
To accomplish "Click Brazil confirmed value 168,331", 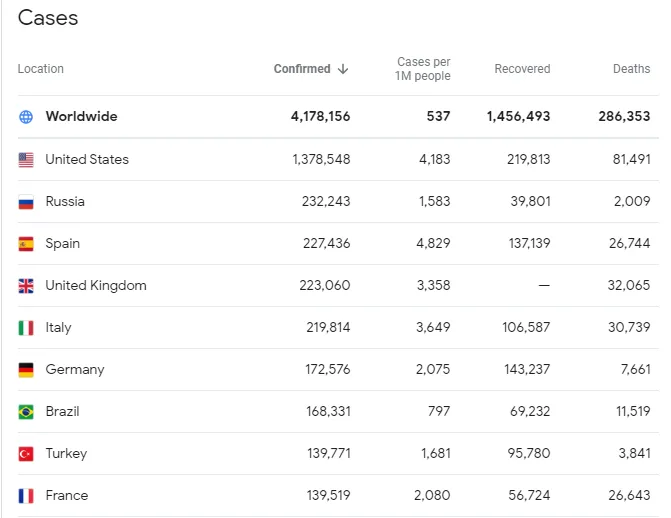I will [328, 411].
